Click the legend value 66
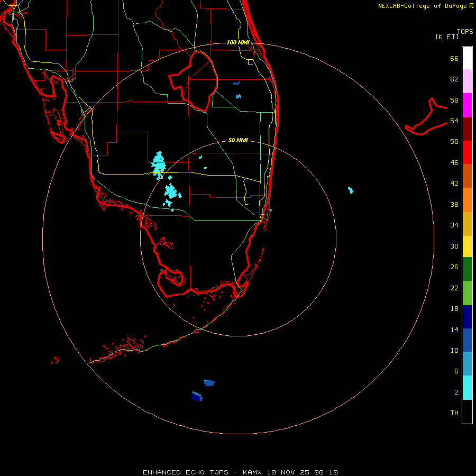 pyautogui.click(x=454, y=58)
